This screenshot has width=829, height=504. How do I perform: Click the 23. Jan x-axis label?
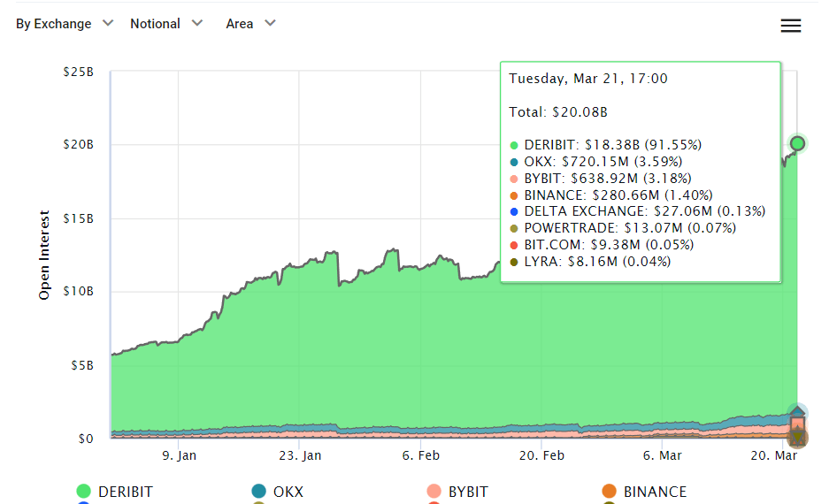[x=300, y=456]
